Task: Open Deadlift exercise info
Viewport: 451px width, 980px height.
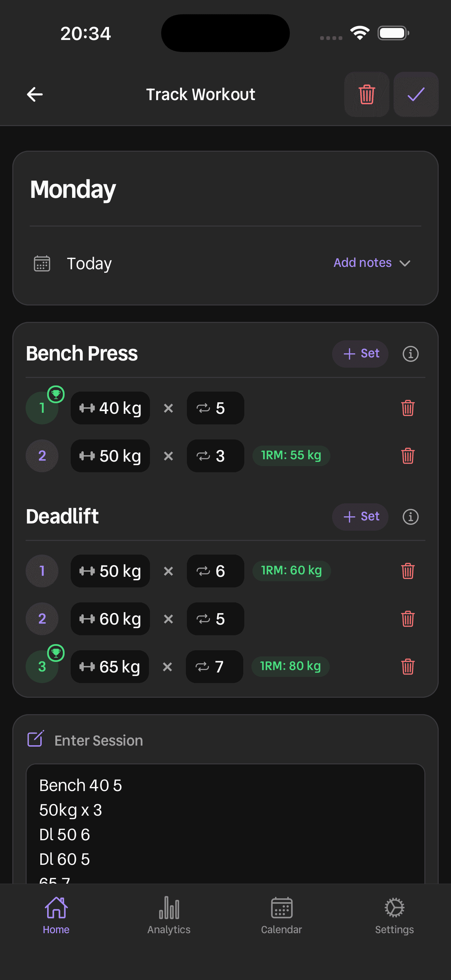Action: (410, 517)
